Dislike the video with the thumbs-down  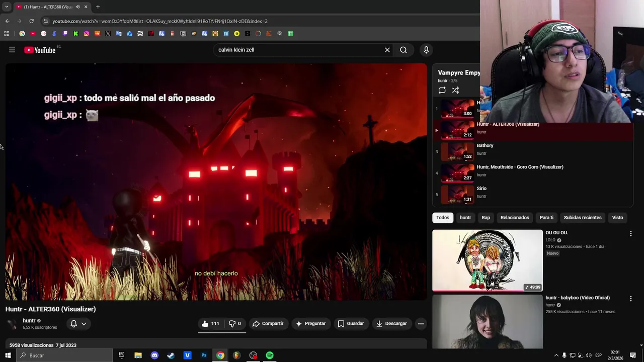[x=235, y=323]
